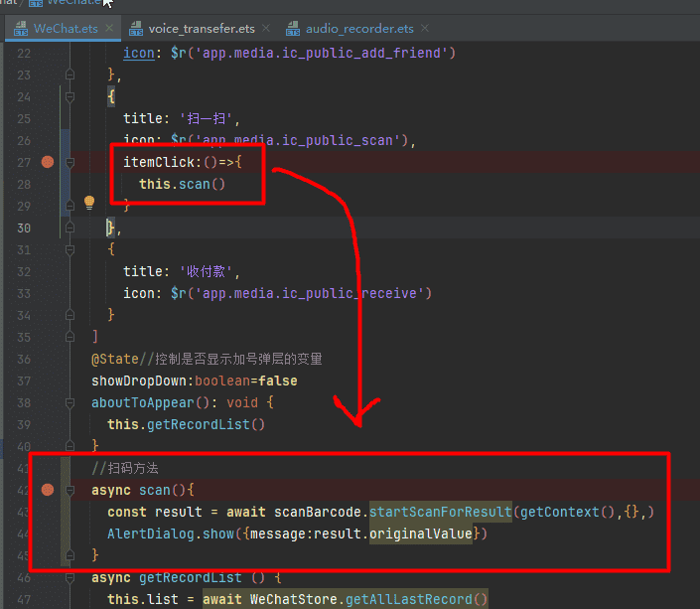Viewport: 700px width, 609px height.
Task: Close the WeChat.ets tab
Action: (x=111, y=29)
